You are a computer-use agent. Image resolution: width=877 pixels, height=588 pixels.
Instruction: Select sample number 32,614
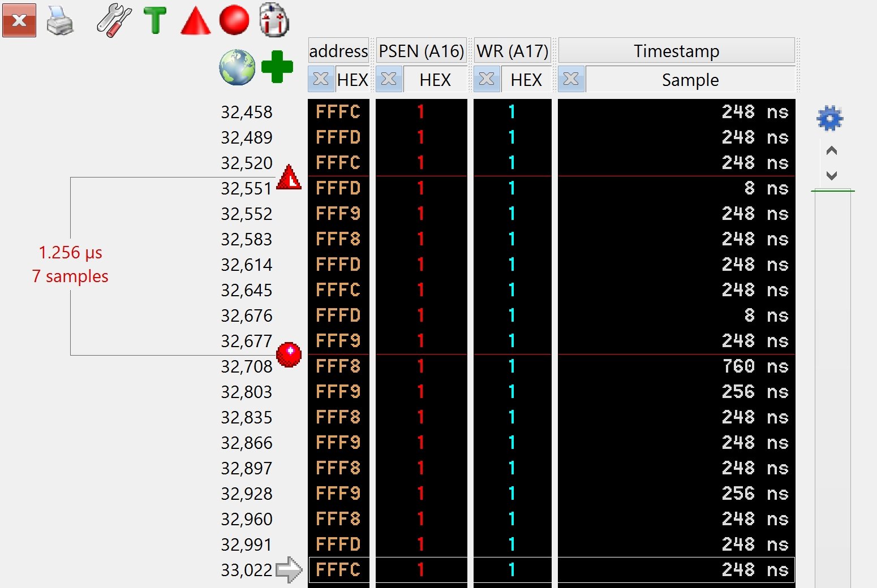[x=247, y=265]
